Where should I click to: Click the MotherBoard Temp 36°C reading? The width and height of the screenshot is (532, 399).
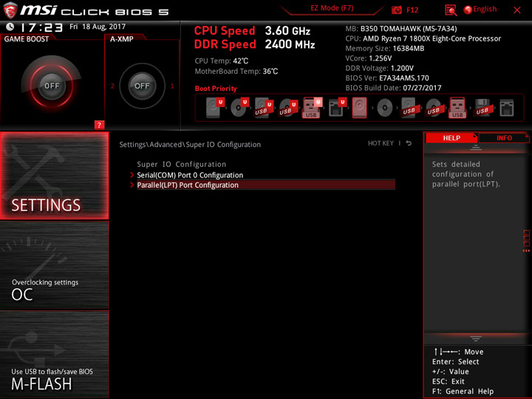tap(236, 71)
